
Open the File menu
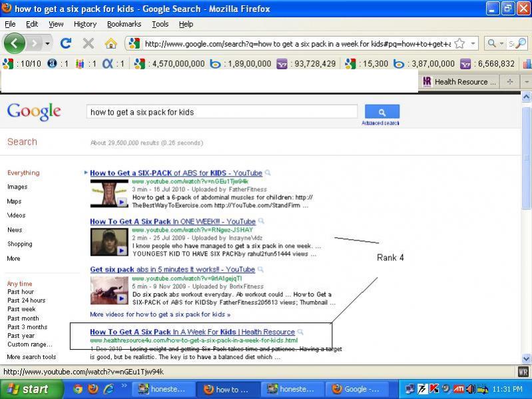click(x=10, y=24)
